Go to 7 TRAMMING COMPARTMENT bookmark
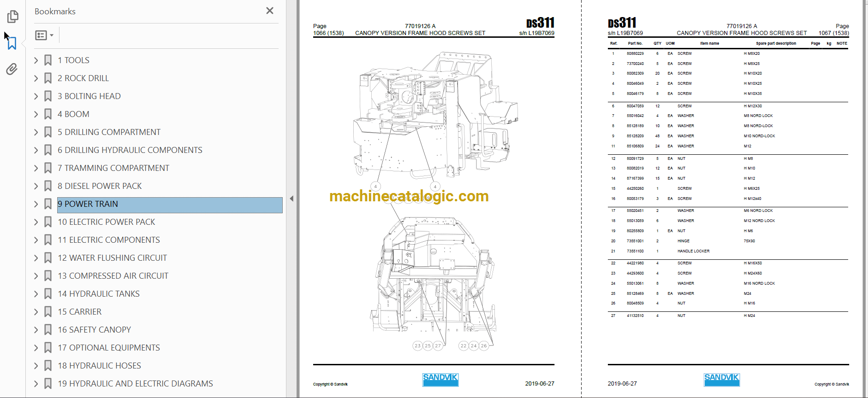 pos(113,168)
